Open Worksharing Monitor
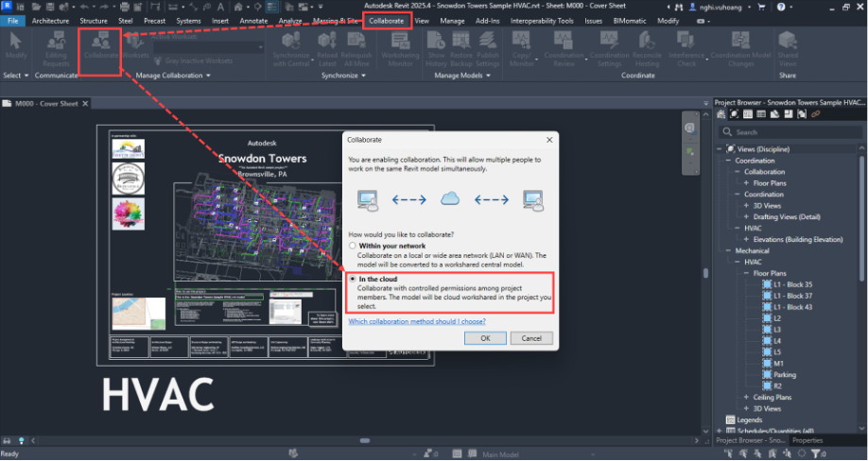The image size is (868, 461). click(400, 48)
